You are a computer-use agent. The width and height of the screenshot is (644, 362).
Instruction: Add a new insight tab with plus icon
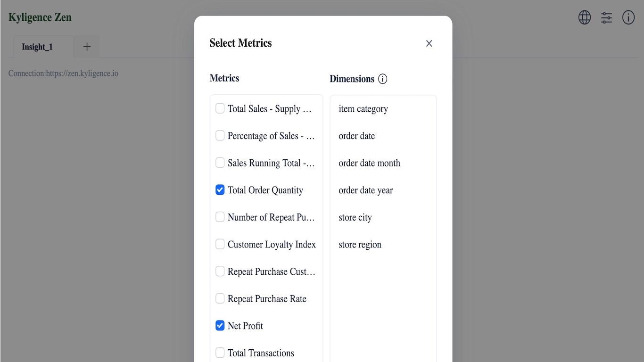click(87, 47)
